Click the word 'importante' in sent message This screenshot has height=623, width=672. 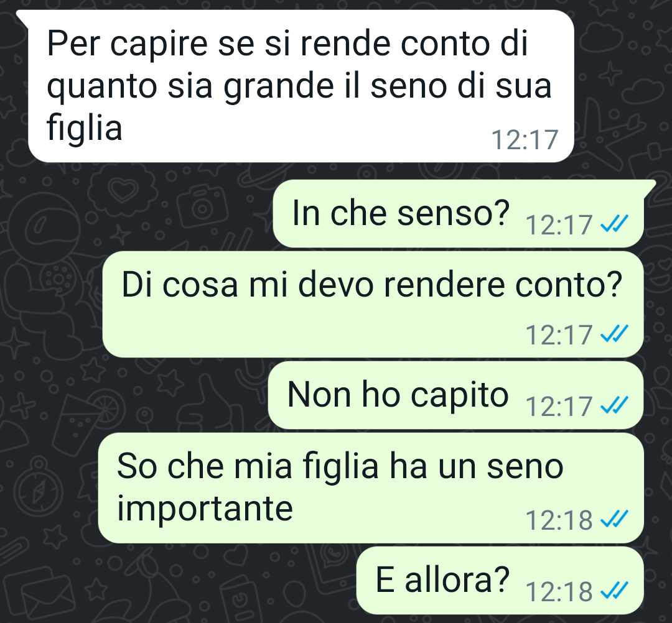point(205,509)
